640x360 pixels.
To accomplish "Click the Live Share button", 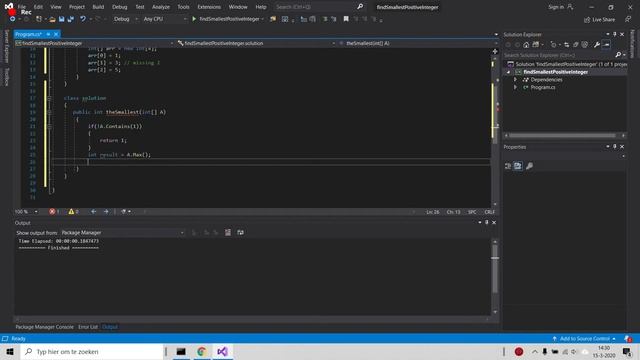I will pos(599,20).
